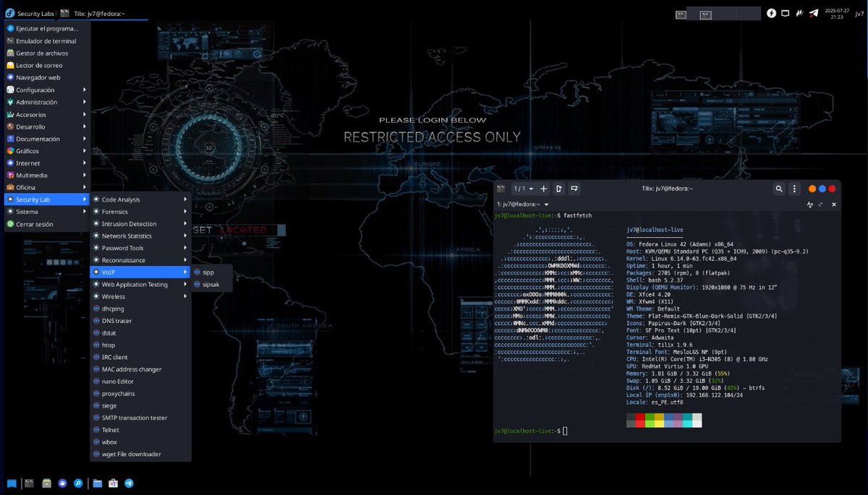The width and height of the screenshot is (868, 495).
Task: Click the terminal icon in Tilix header bar
Action: 500,189
